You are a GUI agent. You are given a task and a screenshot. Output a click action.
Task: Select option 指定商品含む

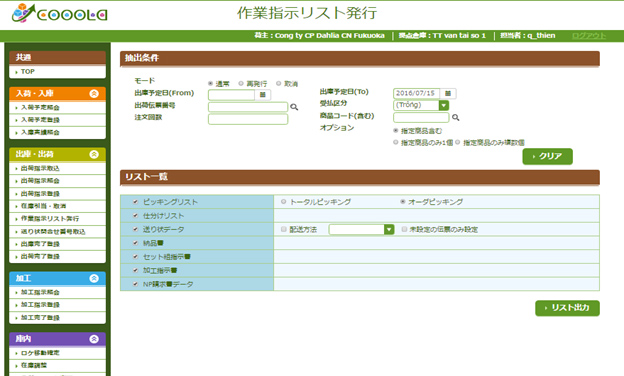(x=396, y=131)
